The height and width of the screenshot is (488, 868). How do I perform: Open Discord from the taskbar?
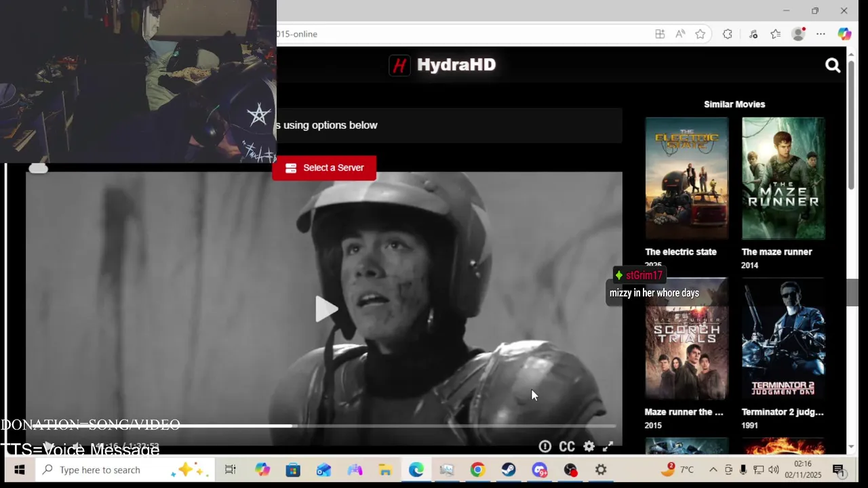[540, 470]
